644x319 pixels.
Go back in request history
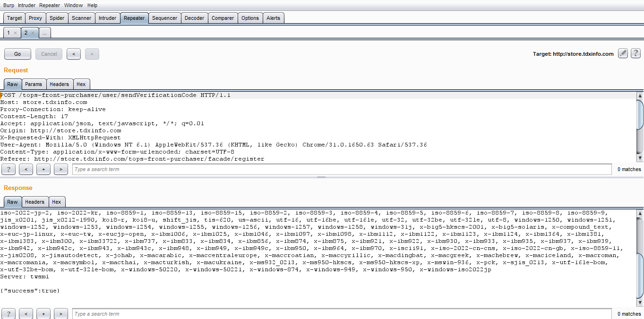coord(73,54)
